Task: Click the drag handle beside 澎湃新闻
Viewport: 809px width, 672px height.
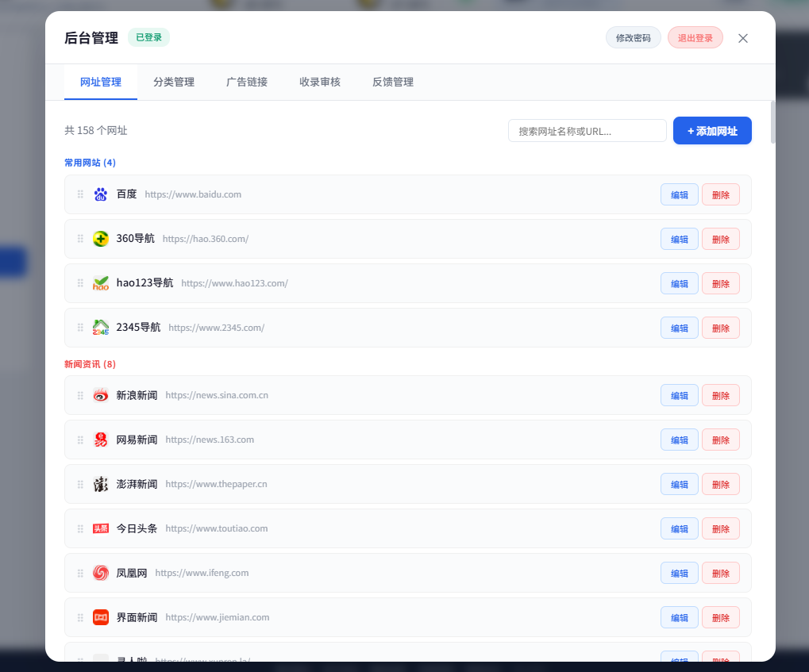Action: click(80, 484)
